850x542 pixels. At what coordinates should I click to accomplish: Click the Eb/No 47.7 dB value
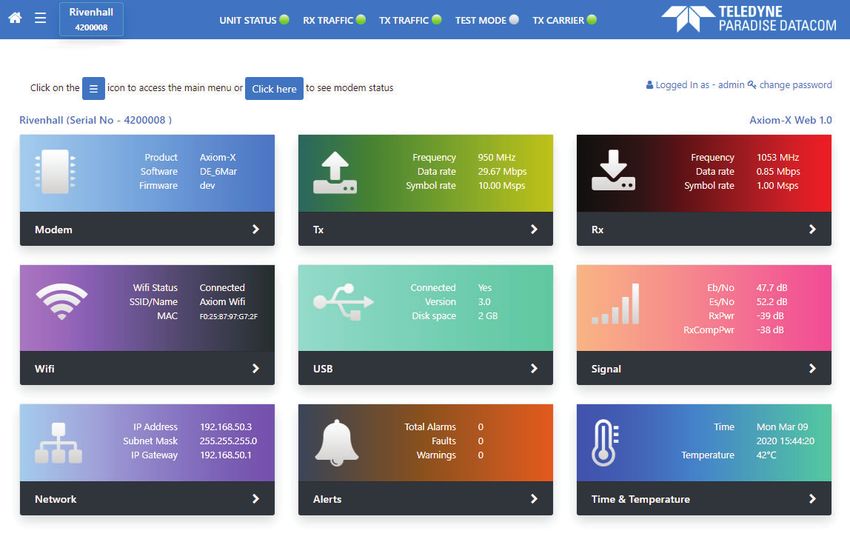pyautogui.click(x=771, y=288)
